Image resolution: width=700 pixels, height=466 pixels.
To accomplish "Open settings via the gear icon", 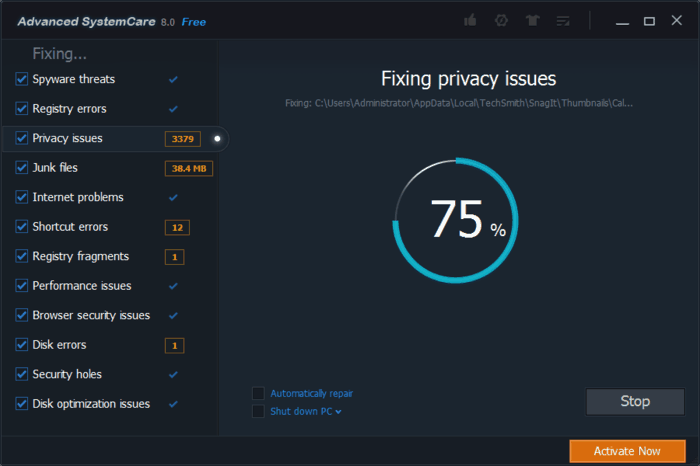I will pyautogui.click(x=501, y=20).
